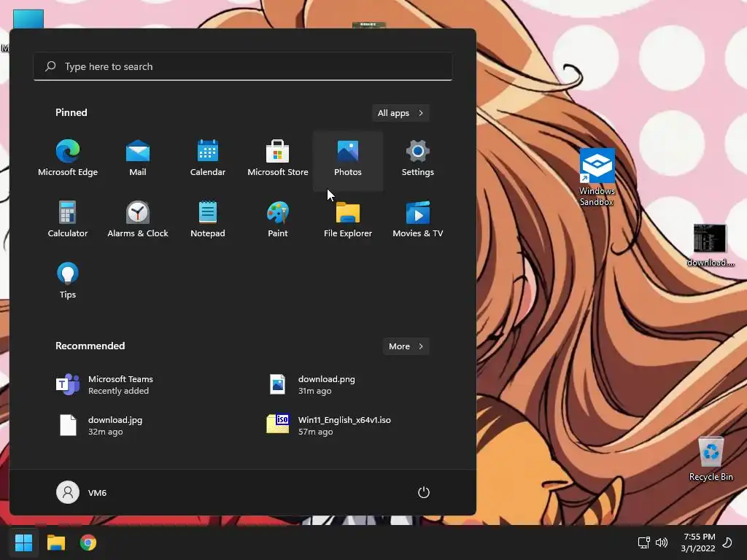The height and width of the screenshot is (560, 747).
Task: Click the volume speaker icon in tray
Action: pyautogui.click(x=661, y=542)
